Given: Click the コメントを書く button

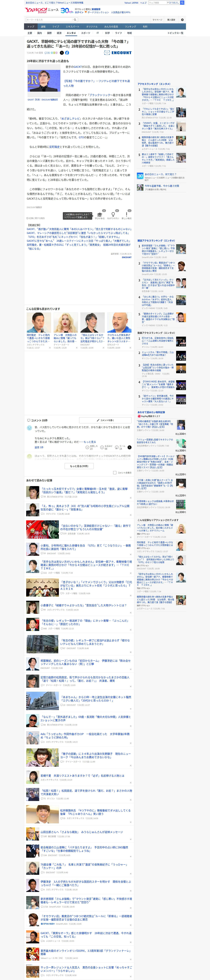Looking at the screenshot, I should pos(105,420).
